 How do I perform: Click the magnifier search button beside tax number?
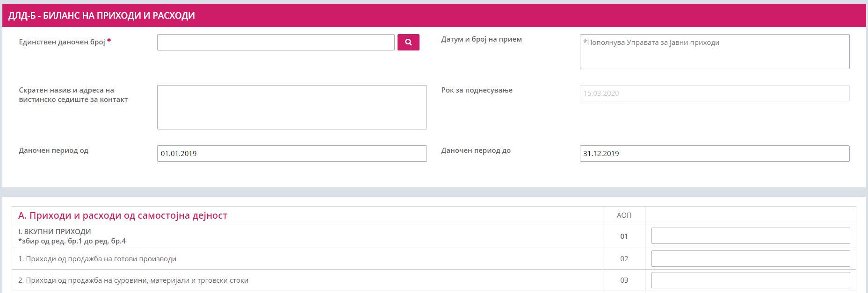click(408, 42)
